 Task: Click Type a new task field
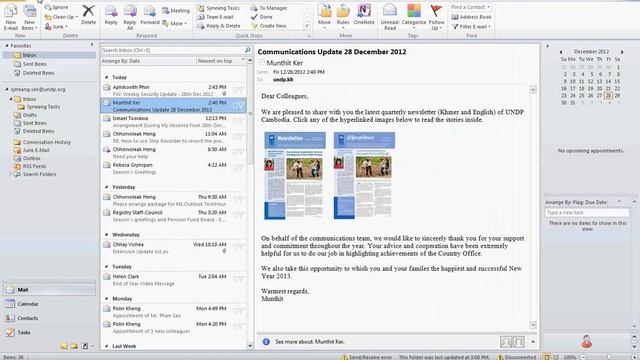click(587, 213)
